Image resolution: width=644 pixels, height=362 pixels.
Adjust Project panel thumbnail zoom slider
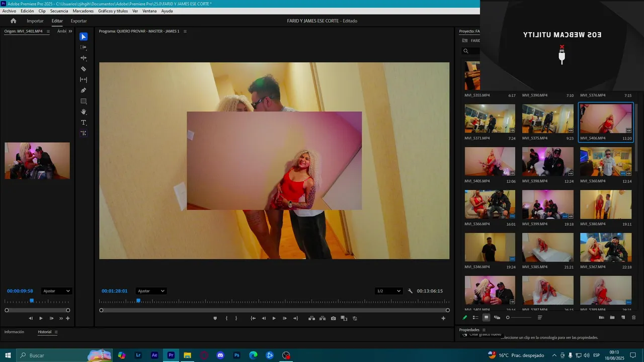(x=519, y=318)
